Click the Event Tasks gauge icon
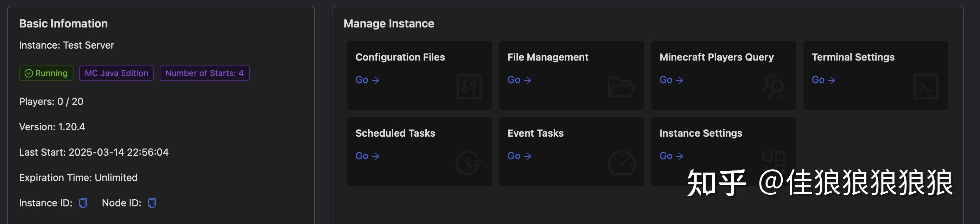This screenshot has height=224, width=980. 621,163
